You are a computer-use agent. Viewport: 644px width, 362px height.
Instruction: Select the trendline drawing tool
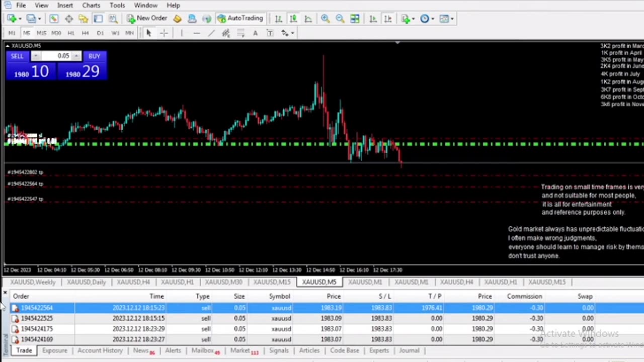(211, 33)
